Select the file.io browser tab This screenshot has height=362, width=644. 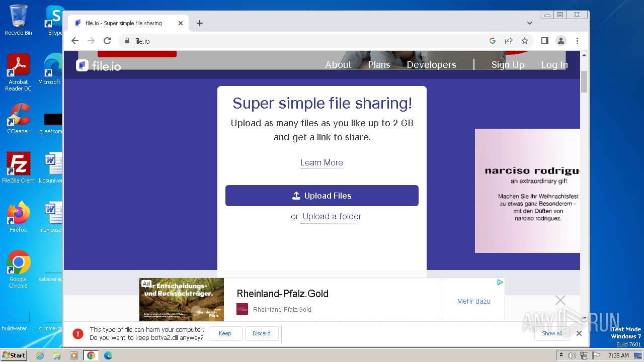pos(128,23)
